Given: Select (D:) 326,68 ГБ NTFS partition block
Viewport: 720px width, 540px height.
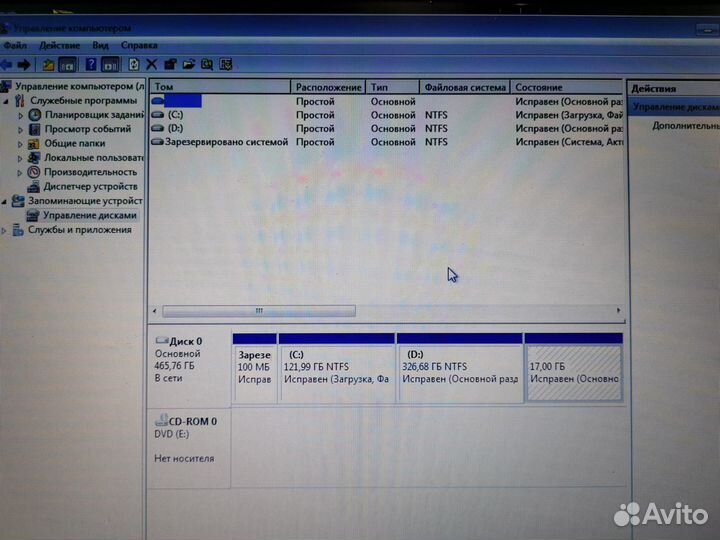Looking at the screenshot, I should (x=459, y=368).
